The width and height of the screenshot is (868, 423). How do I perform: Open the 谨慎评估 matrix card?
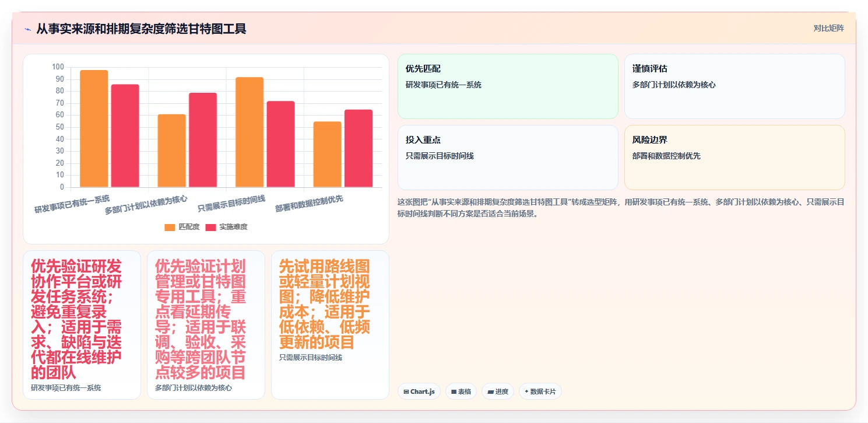[x=735, y=86]
